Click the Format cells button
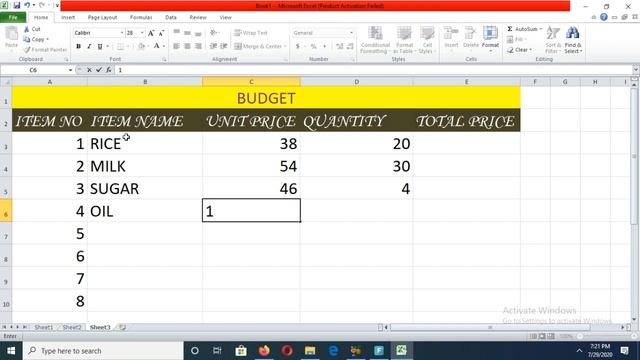This screenshot has height=360, width=640. click(490, 40)
